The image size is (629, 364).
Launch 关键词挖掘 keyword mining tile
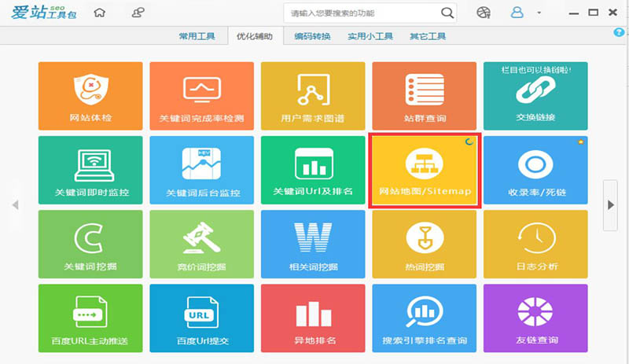(x=90, y=245)
